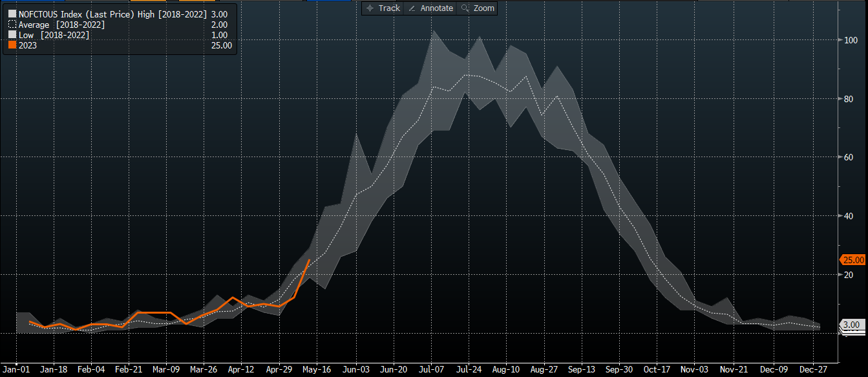Click the dotted Average [2018-2022] legend swatch
This screenshot has height=377, width=868.
click(12, 24)
